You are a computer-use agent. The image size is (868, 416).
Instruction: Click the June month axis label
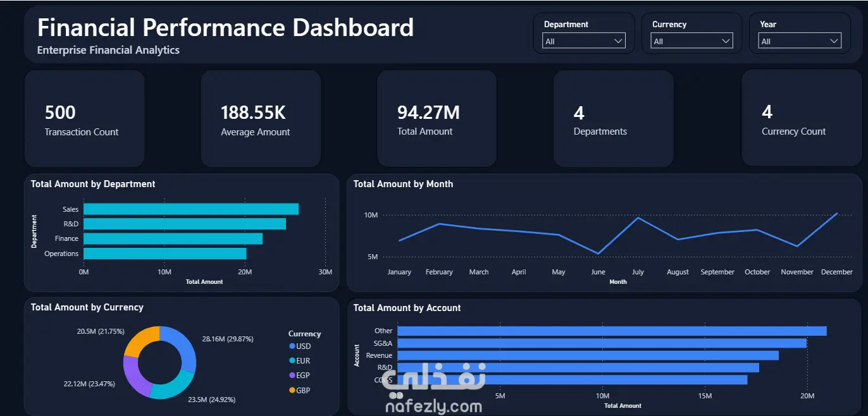pyautogui.click(x=598, y=272)
